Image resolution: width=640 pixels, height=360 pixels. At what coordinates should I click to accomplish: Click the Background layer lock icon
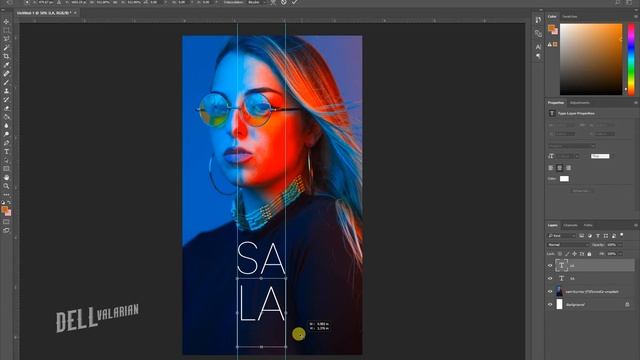pos(627,304)
